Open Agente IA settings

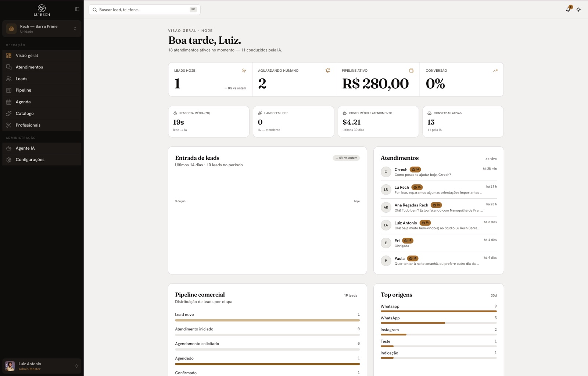[x=42, y=148]
